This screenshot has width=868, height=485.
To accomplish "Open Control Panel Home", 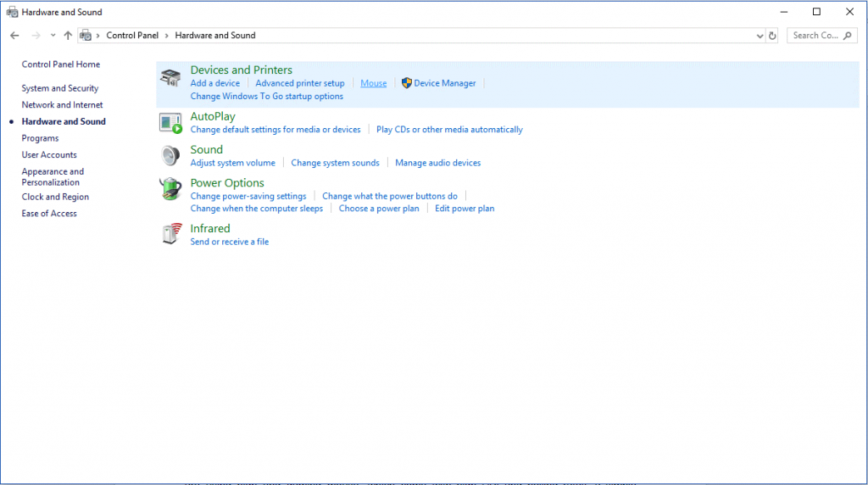I will [61, 64].
